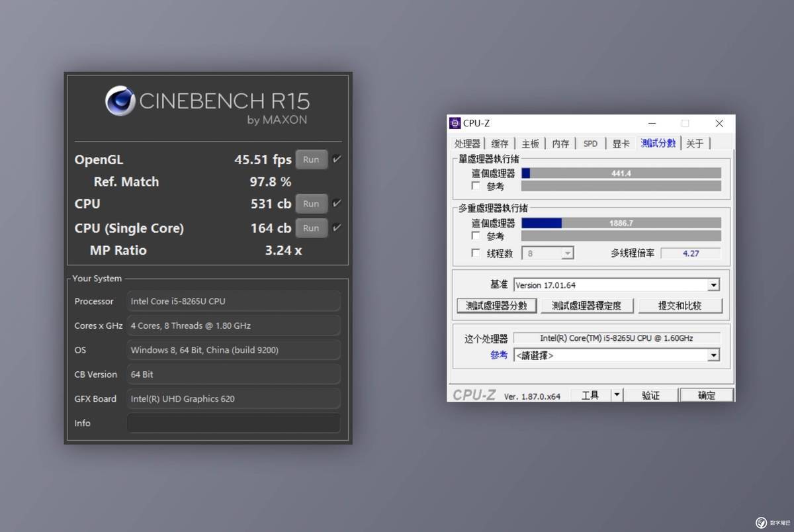
Task: Toggle the OpenGL test checkmark
Action: pos(337,159)
